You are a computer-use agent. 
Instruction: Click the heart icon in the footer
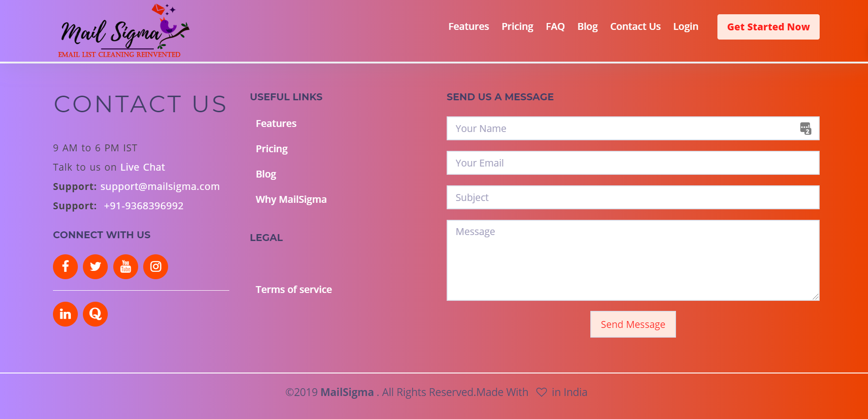(542, 392)
